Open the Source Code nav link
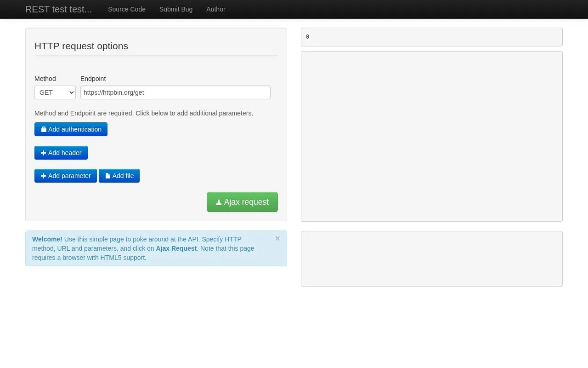Image resolution: width=588 pixels, height=368 pixels. click(x=127, y=9)
